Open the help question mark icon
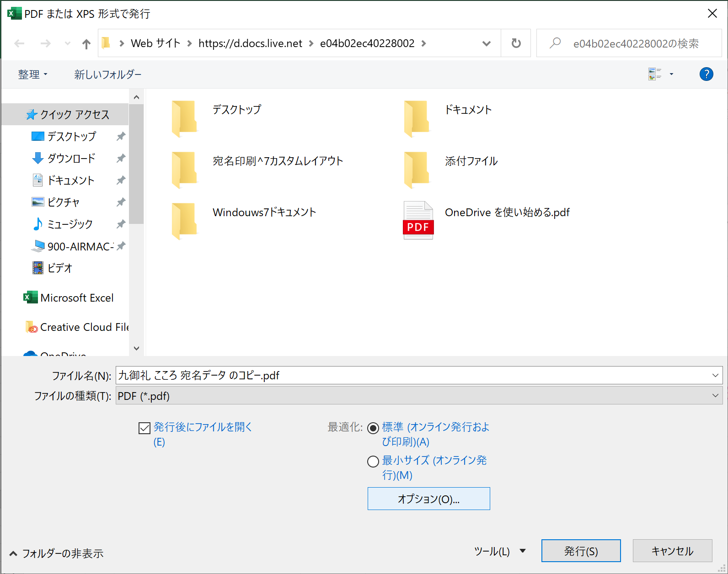728x574 pixels. pyautogui.click(x=706, y=74)
